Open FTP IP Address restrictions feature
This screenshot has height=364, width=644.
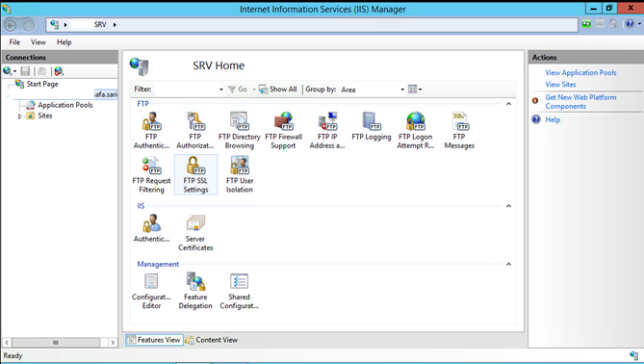pyautogui.click(x=327, y=130)
